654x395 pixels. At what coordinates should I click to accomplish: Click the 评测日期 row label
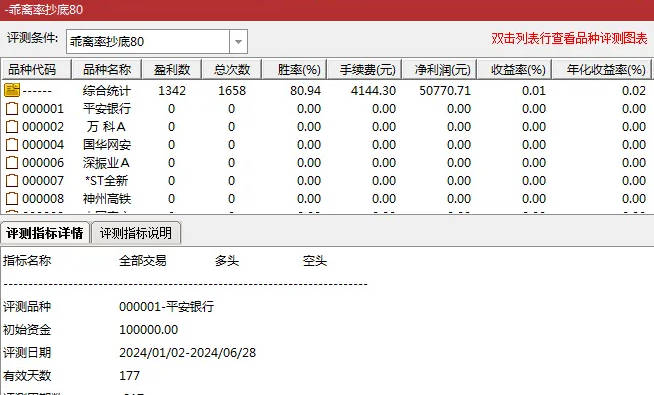pyautogui.click(x=27, y=352)
